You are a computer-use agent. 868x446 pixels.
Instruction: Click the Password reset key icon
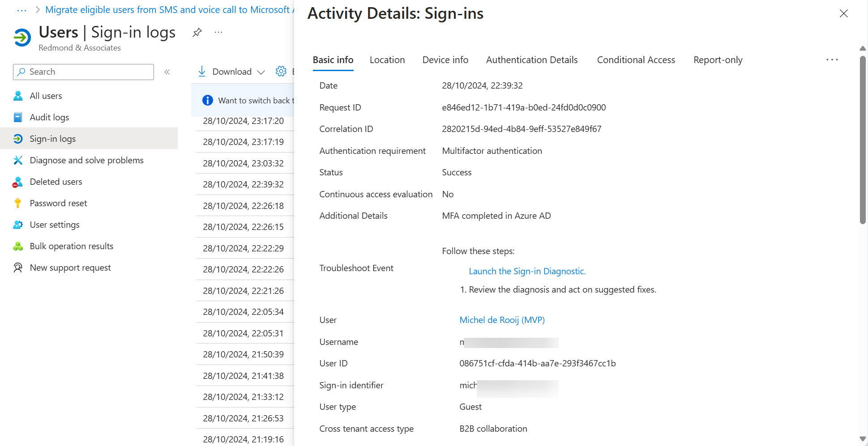[18, 203]
